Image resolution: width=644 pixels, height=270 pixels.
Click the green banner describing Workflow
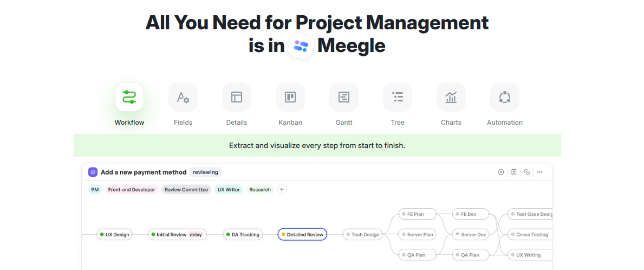point(317,145)
